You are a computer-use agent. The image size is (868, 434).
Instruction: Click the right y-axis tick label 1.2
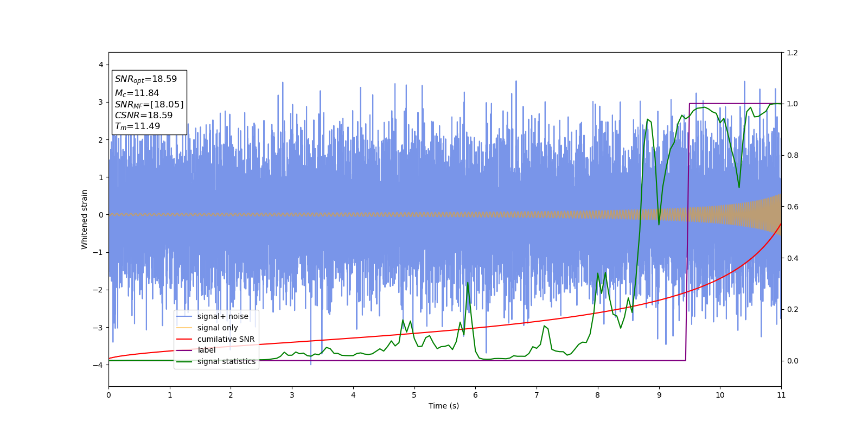[792, 53]
